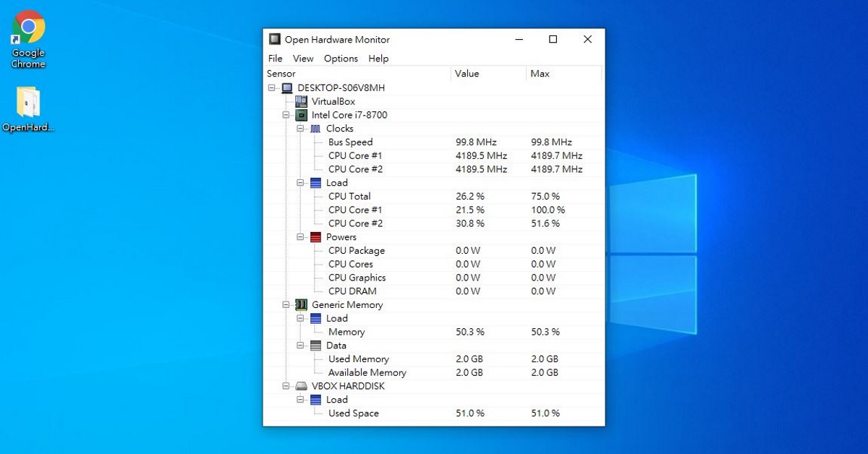This screenshot has height=454, width=868.
Task: Open the Options menu
Action: tap(340, 59)
